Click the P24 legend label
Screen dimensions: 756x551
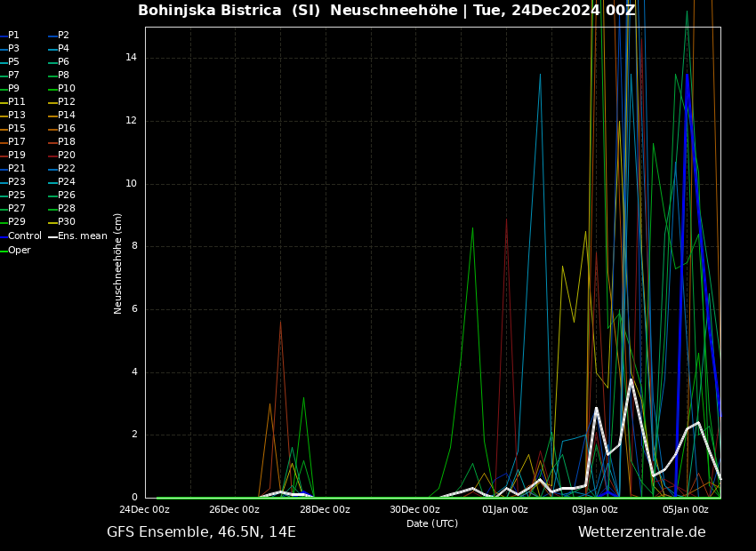66,182
